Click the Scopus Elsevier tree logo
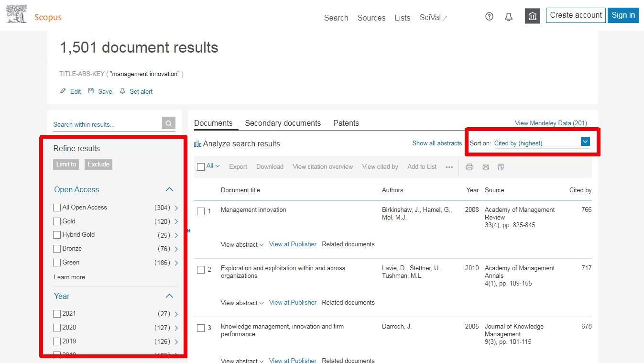This screenshot has width=644, height=363. [x=16, y=14]
